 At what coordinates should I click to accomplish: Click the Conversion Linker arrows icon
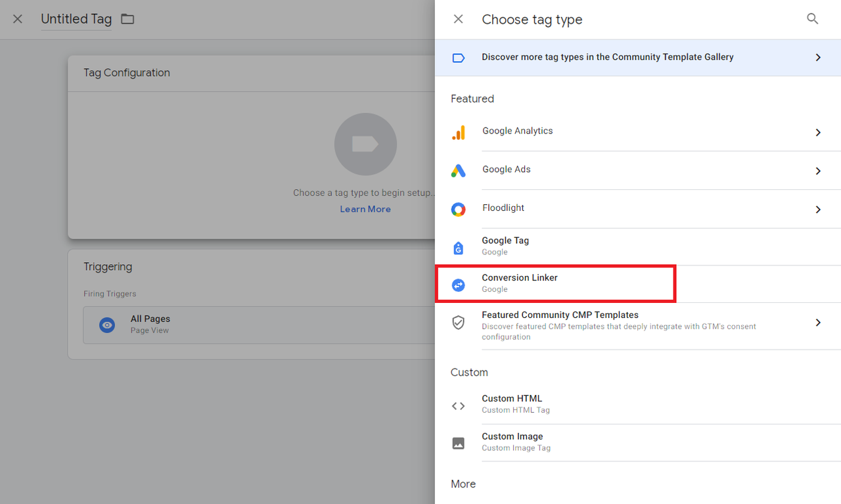[459, 285]
